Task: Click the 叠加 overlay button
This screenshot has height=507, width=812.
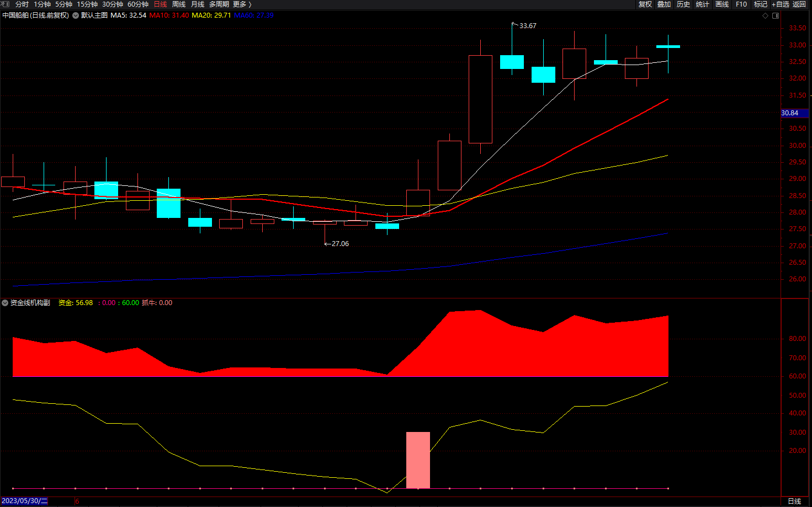Action: pyautogui.click(x=664, y=4)
